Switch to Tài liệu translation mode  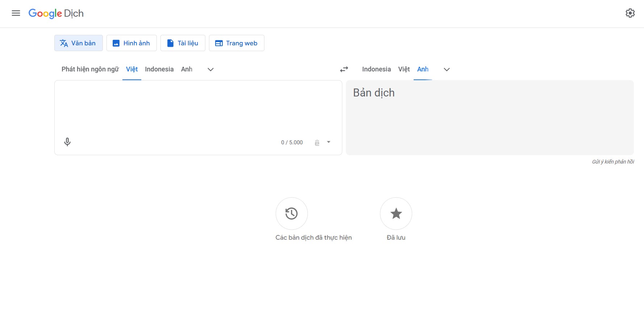183,43
